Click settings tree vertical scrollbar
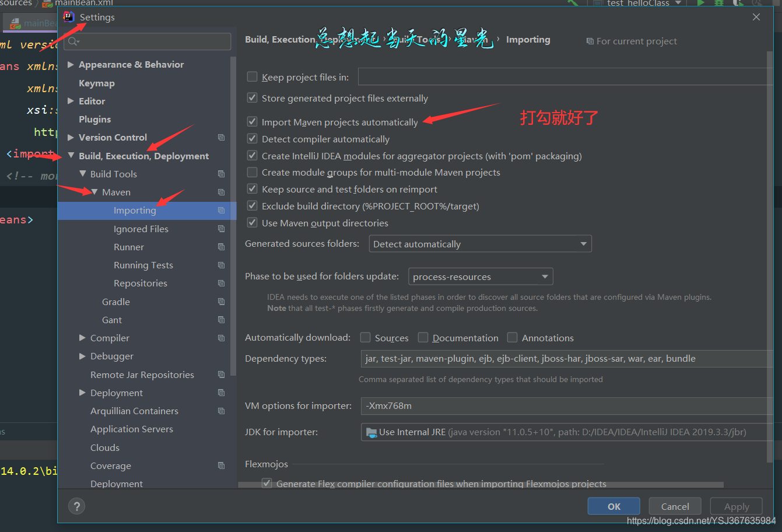Viewport: 782px width, 532px height. tap(233, 216)
